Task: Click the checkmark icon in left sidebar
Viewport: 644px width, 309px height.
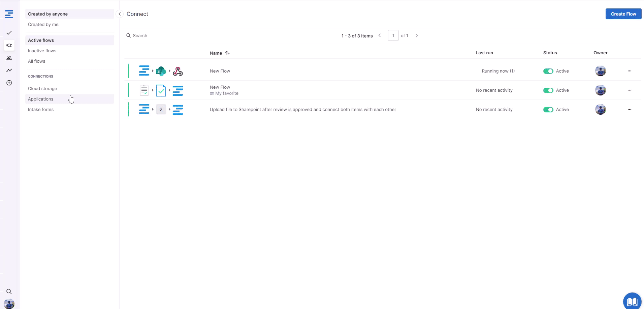Action: pyautogui.click(x=9, y=33)
